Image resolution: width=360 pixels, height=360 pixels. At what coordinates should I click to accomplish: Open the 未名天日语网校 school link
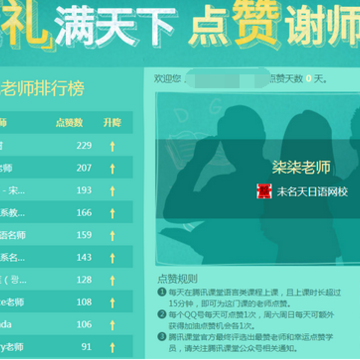click(x=312, y=192)
